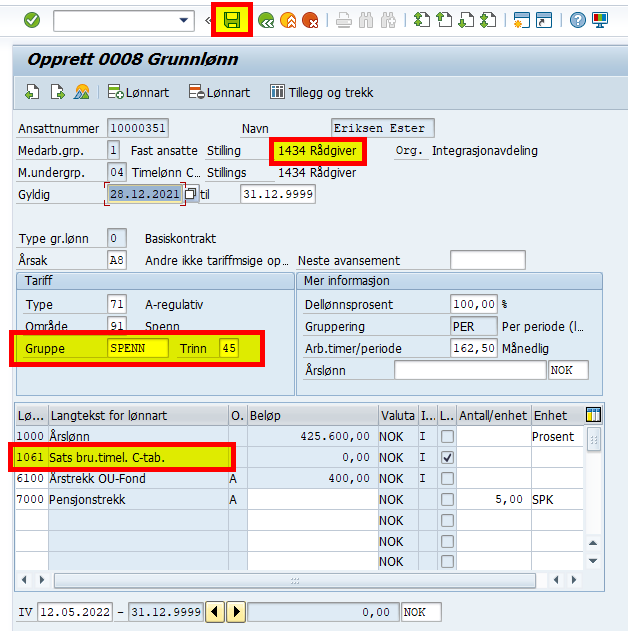Click the Beløp column header
This screenshot has width=628, height=631.
[313, 415]
